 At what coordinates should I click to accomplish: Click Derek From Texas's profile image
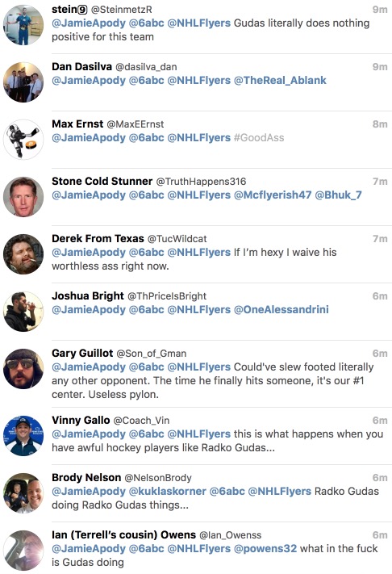point(23,254)
